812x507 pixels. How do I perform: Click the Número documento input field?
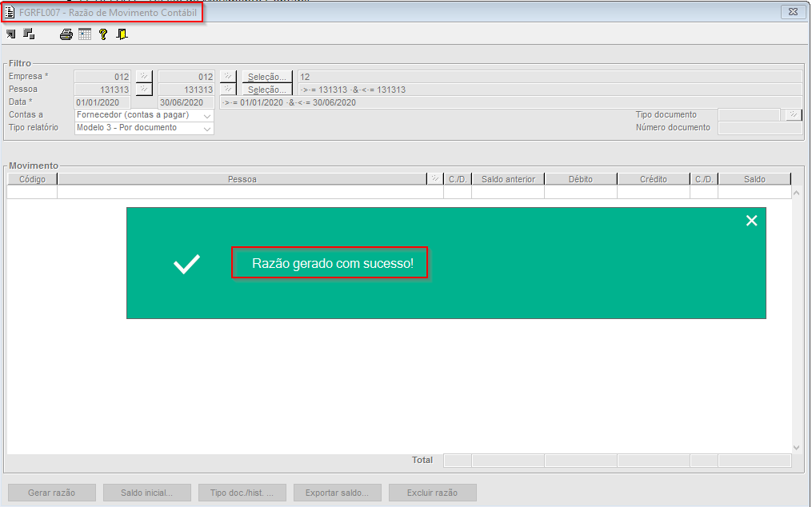tap(760, 128)
